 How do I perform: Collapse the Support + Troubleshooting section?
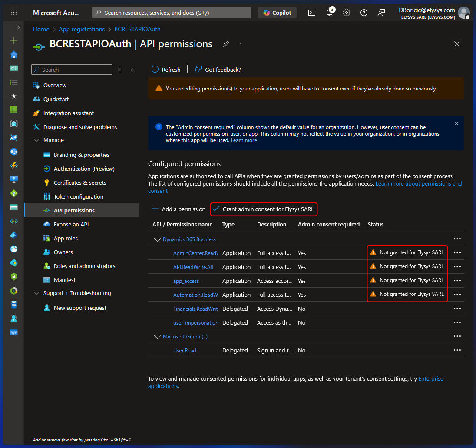coord(36,293)
